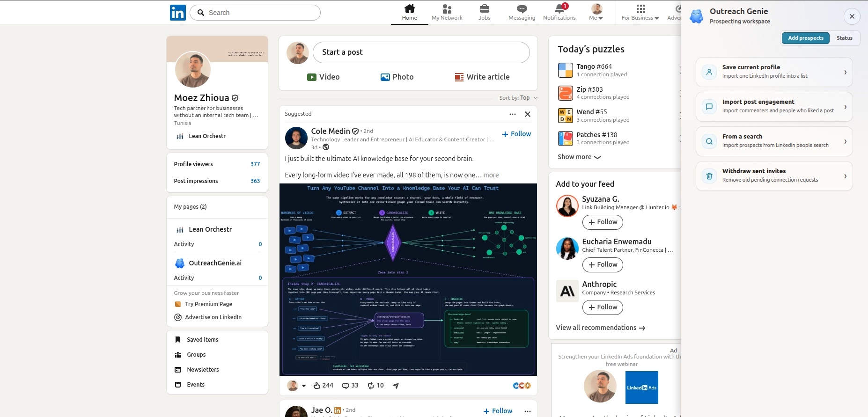Switch reacting identity dropdown on the post
Screen dimensions: 868x417
296,386
